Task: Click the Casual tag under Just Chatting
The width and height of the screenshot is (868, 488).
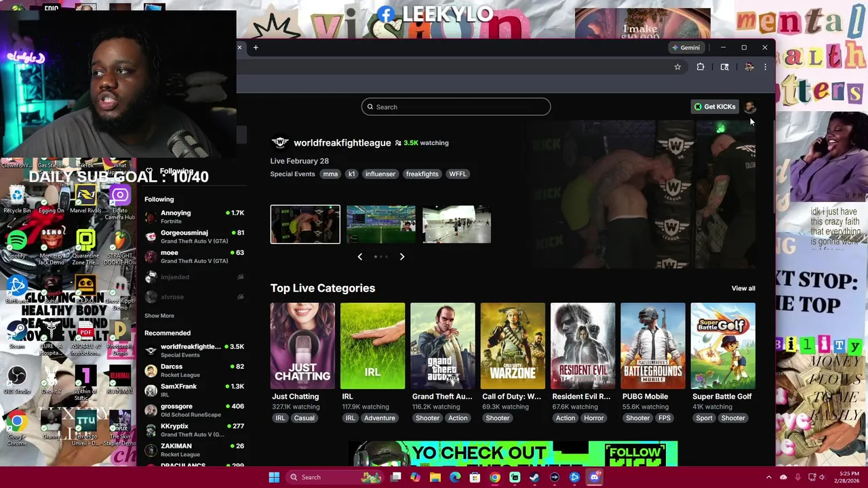Action: tap(304, 418)
